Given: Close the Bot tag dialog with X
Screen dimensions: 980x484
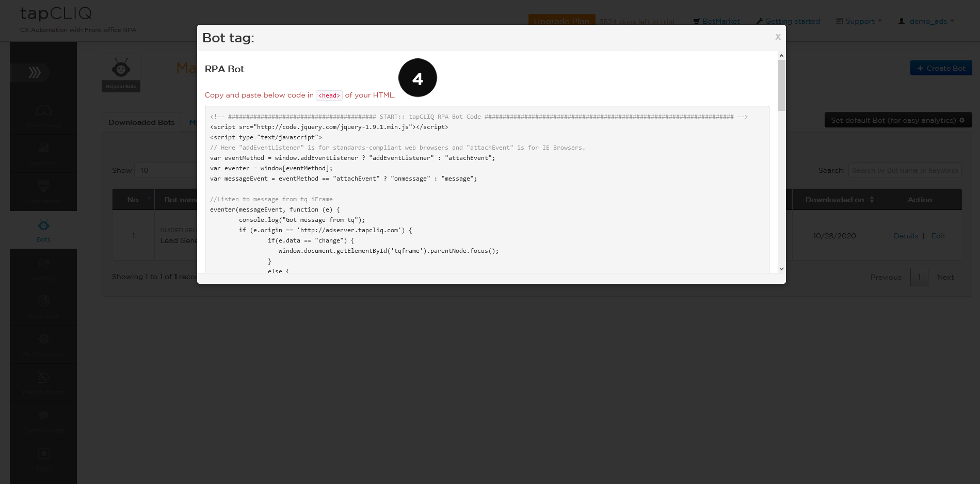Looking at the screenshot, I should [778, 37].
